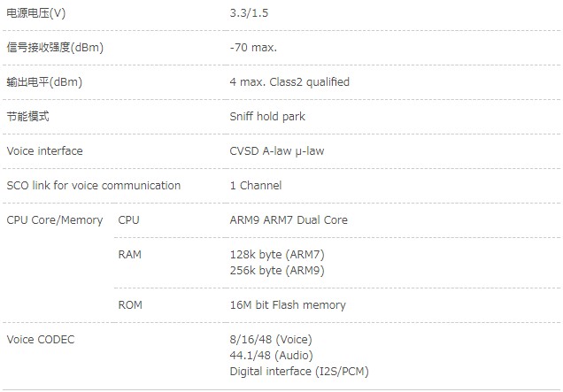
Task: Click the 电源电压(V) label
Action: [x=36, y=13]
